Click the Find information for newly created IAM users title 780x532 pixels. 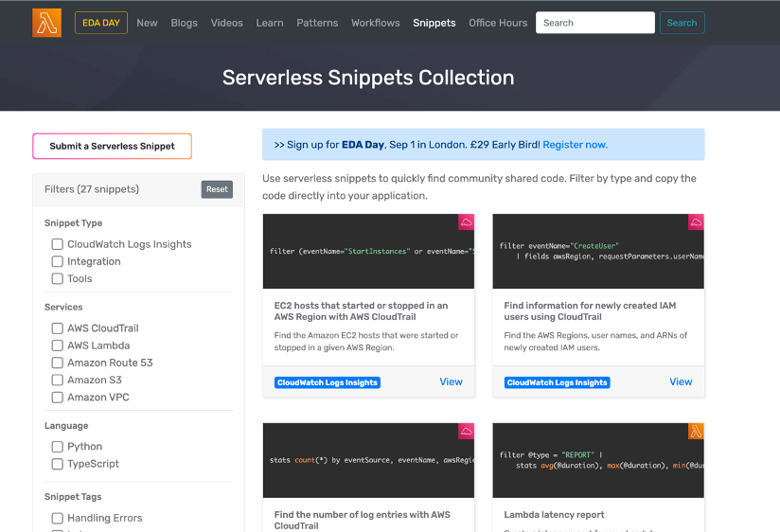tap(590, 311)
